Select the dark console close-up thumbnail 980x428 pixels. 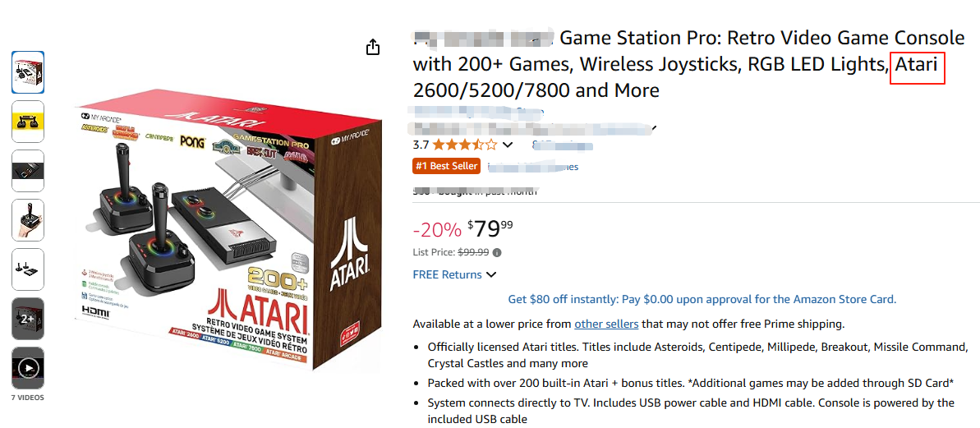pyautogui.click(x=28, y=171)
